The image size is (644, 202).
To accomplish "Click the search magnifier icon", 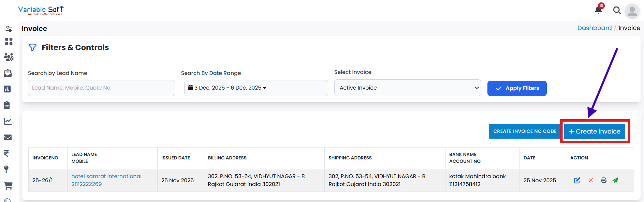I will [x=617, y=11].
